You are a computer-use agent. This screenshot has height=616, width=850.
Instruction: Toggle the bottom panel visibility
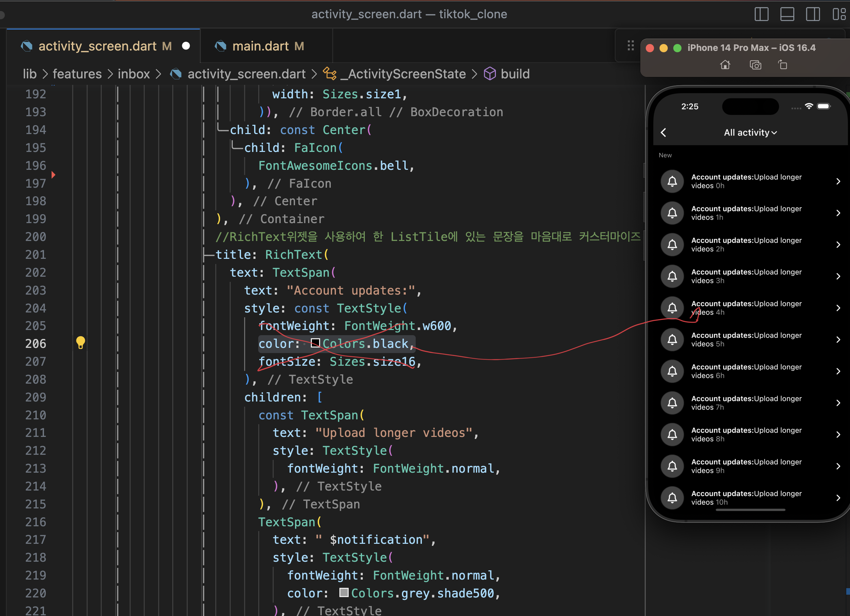[x=787, y=14]
